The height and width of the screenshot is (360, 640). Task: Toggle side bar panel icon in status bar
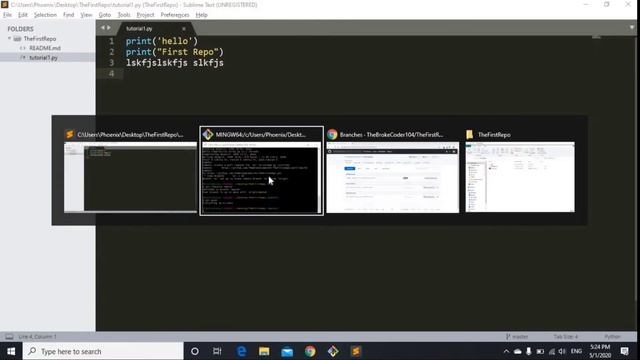tap(9, 337)
